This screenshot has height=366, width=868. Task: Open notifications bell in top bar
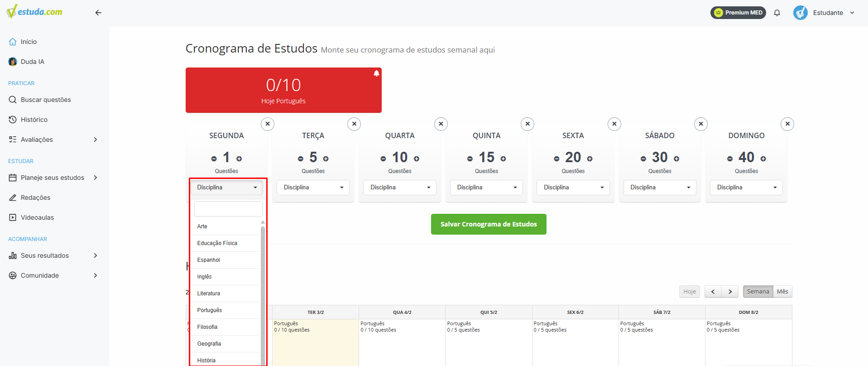pos(777,13)
